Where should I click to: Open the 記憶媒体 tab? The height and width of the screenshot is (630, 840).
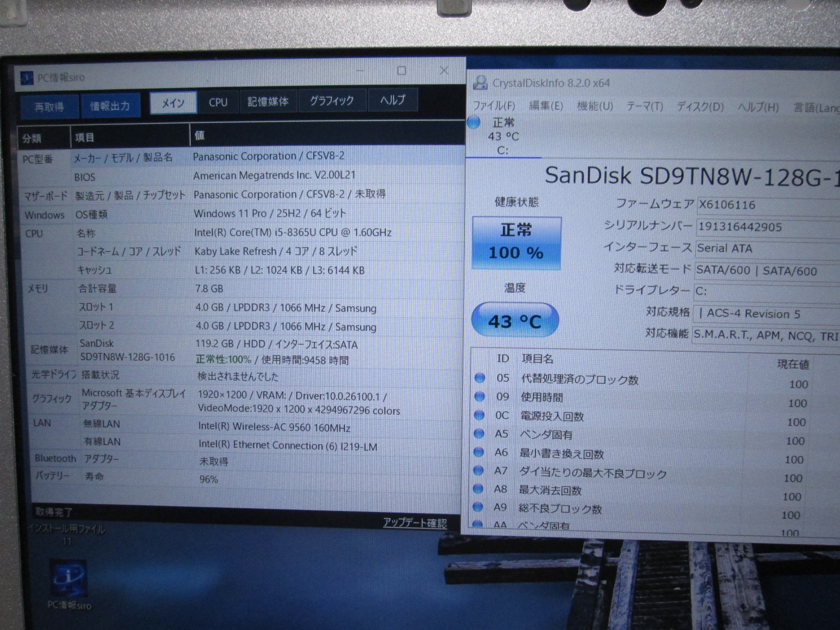click(268, 101)
